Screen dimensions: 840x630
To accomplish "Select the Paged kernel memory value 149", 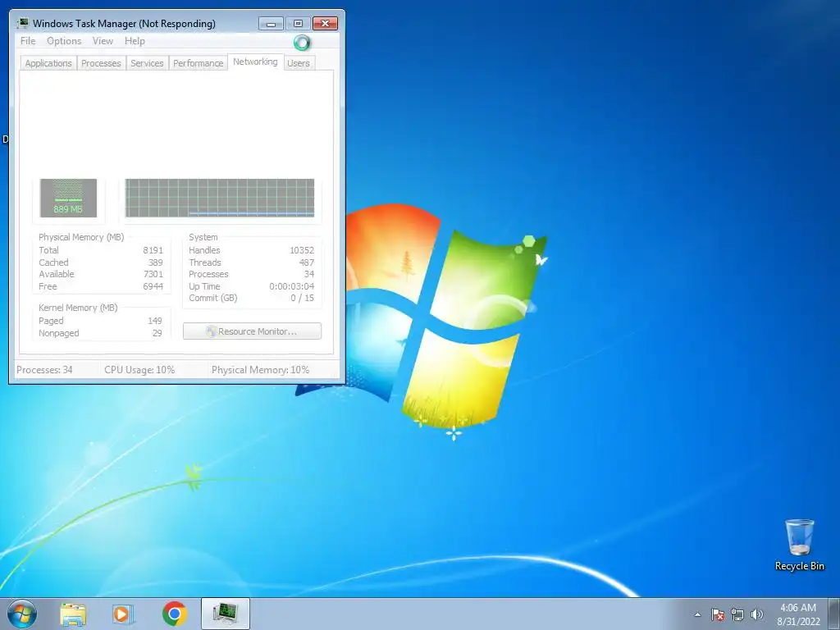I will point(155,321).
